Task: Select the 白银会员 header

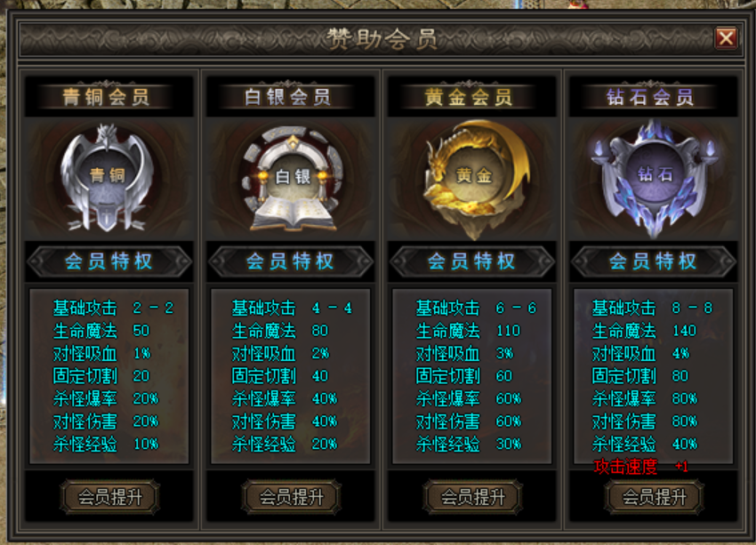Action: click(288, 97)
